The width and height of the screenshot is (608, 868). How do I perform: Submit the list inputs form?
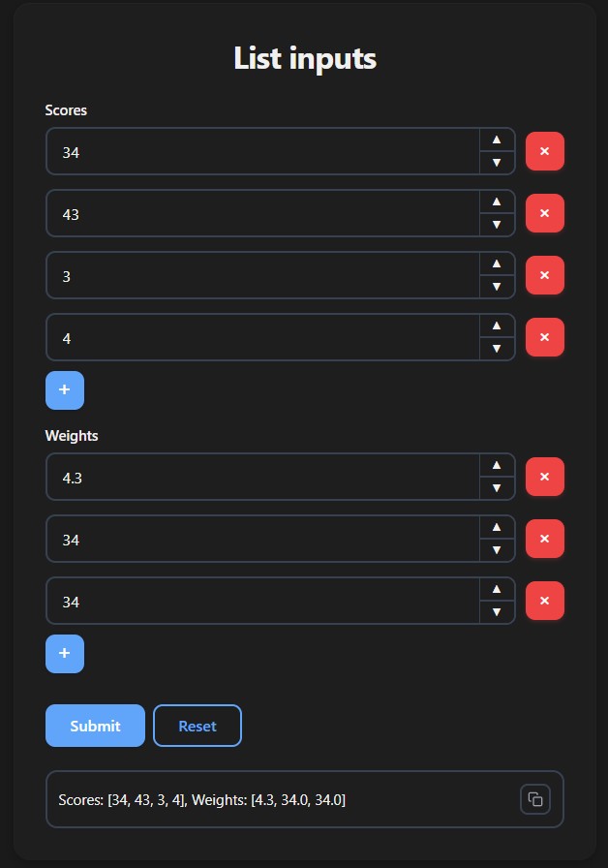[x=95, y=725]
